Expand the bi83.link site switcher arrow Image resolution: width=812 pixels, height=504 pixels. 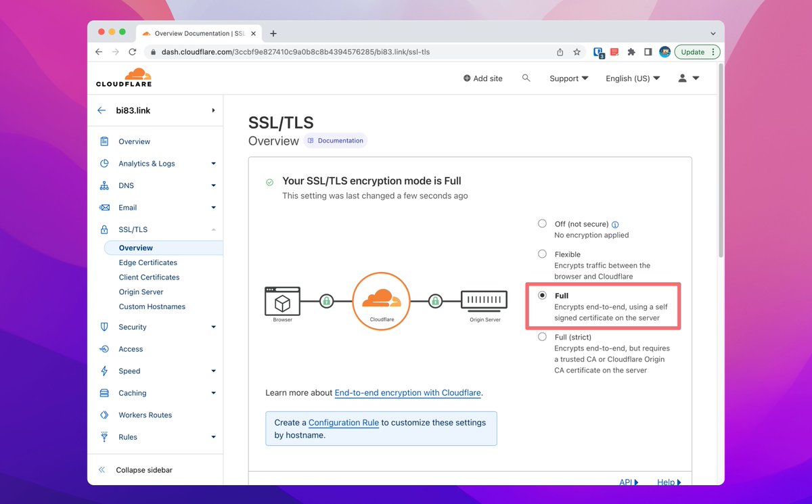pyautogui.click(x=213, y=110)
